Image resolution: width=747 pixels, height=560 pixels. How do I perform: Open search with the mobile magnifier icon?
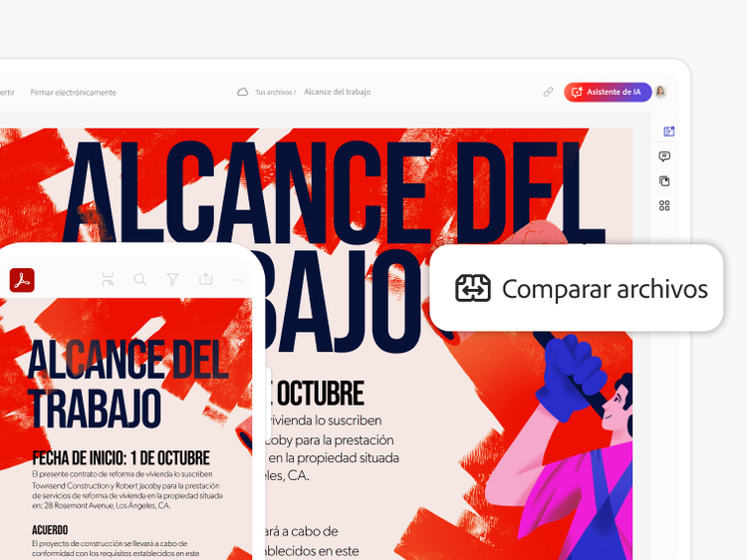pyautogui.click(x=140, y=279)
